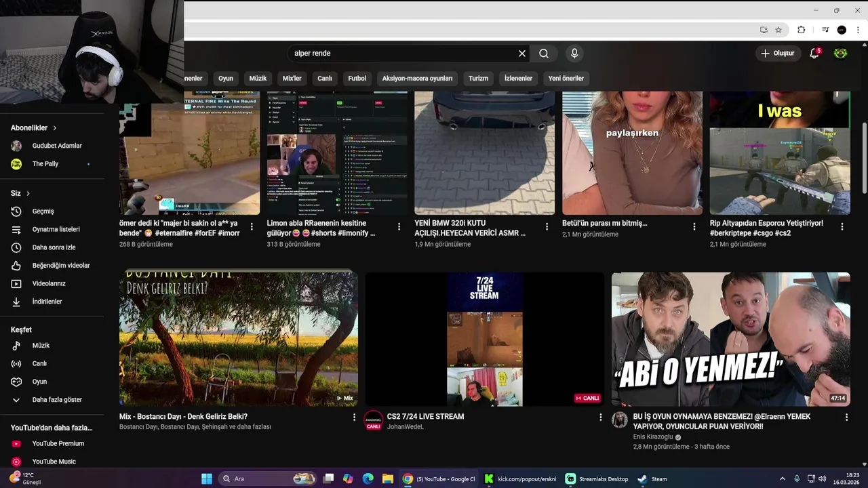
Task: Open options for YENİ BMW 320i short
Action: pos(547,226)
